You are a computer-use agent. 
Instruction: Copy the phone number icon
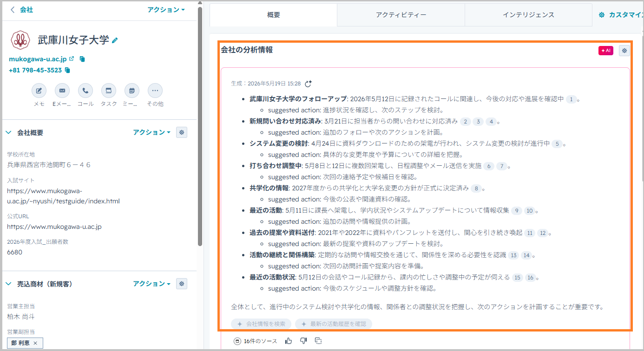pos(67,70)
